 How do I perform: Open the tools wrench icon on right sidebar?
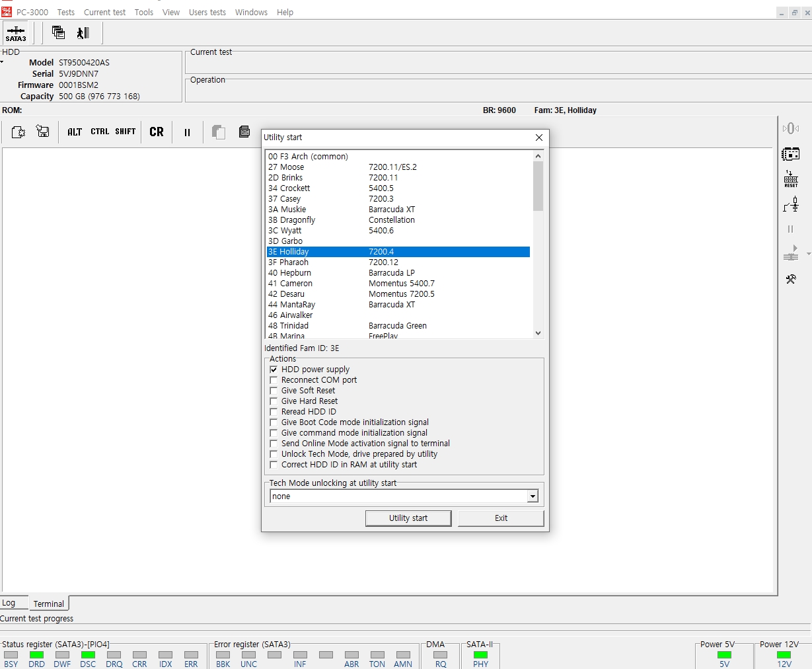pos(790,279)
